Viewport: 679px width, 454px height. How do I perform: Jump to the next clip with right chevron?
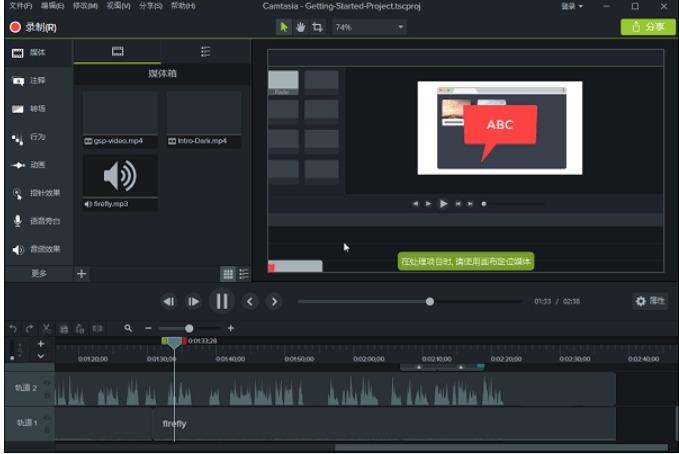click(274, 302)
